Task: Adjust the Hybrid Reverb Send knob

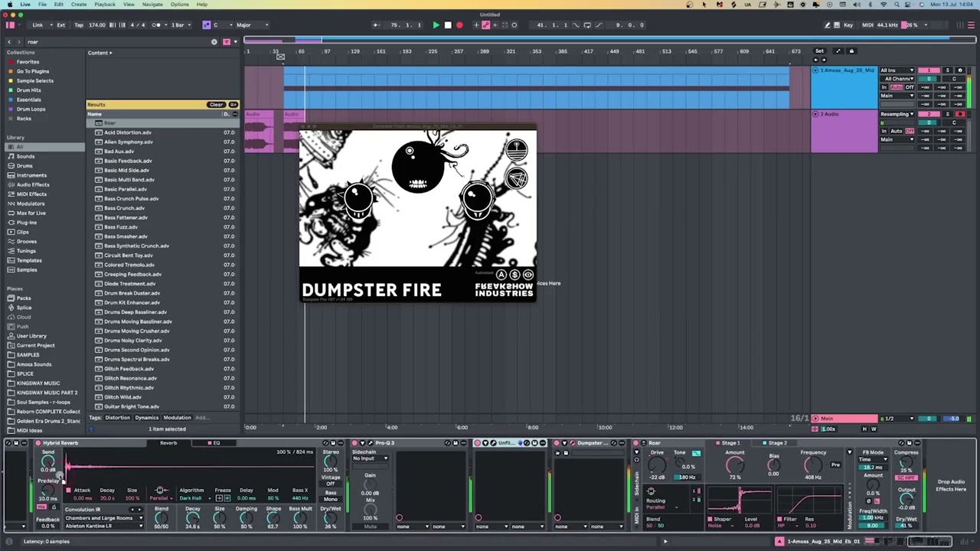Action: coord(48,461)
